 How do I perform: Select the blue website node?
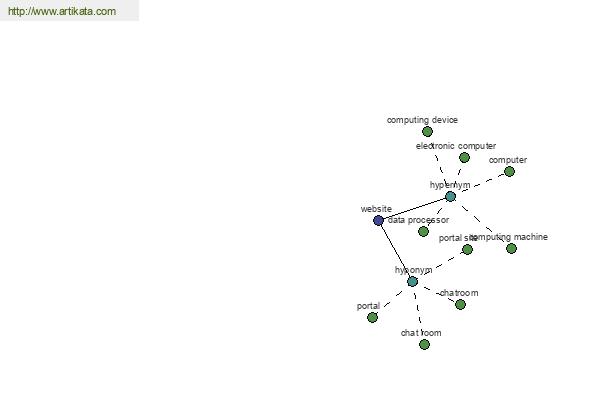[378, 220]
